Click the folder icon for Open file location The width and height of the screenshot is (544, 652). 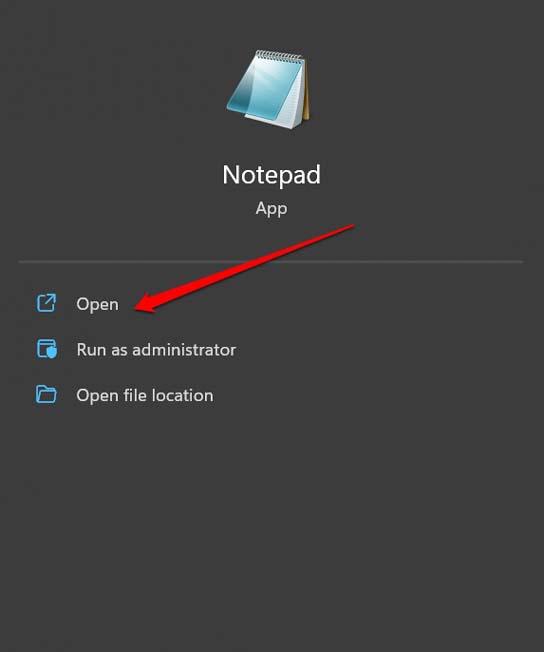[46, 394]
